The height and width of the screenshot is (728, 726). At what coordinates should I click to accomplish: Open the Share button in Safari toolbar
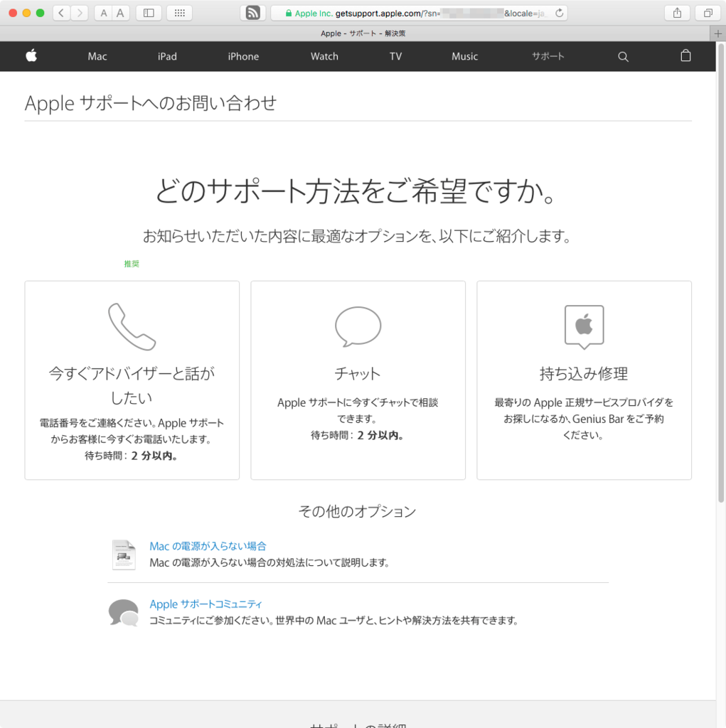tap(677, 13)
